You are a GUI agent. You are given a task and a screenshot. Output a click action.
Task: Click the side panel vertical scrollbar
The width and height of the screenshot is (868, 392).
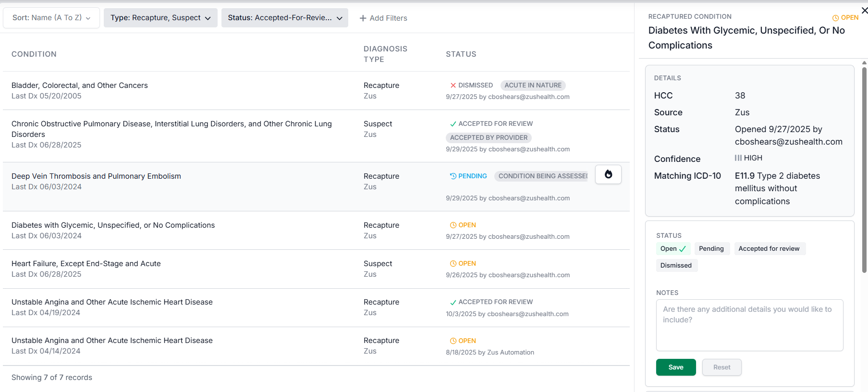pyautogui.click(x=865, y=171)
